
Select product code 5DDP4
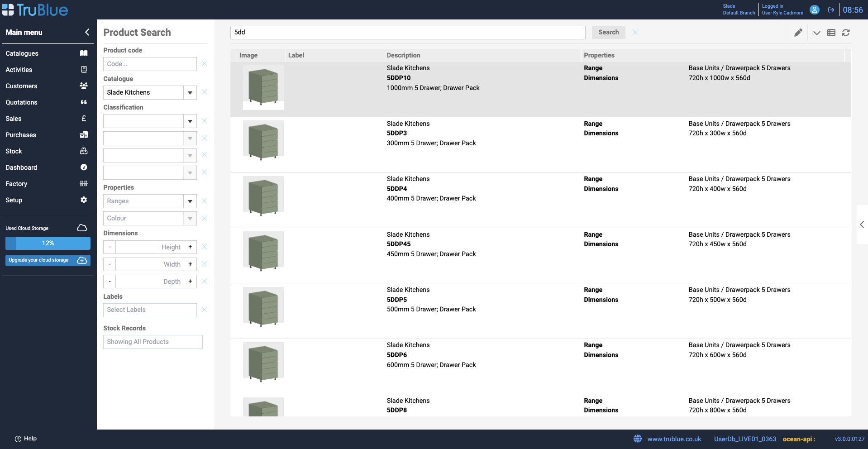397,189
